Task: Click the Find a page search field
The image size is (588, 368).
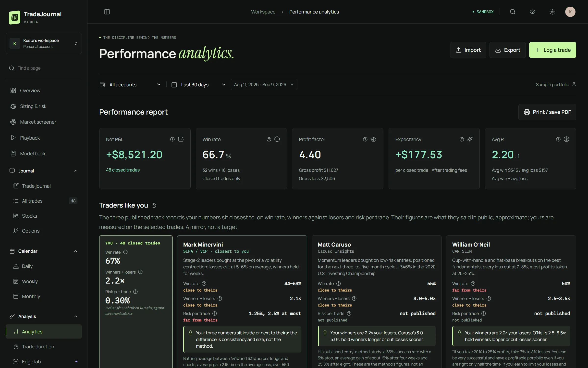Action: (x=44, y=68)
